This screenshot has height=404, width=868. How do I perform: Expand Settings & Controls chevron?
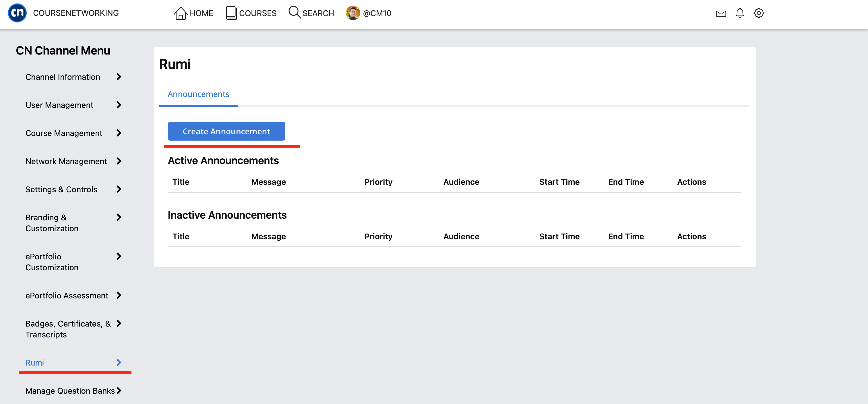pyautogui.click(x=119, y=189)
